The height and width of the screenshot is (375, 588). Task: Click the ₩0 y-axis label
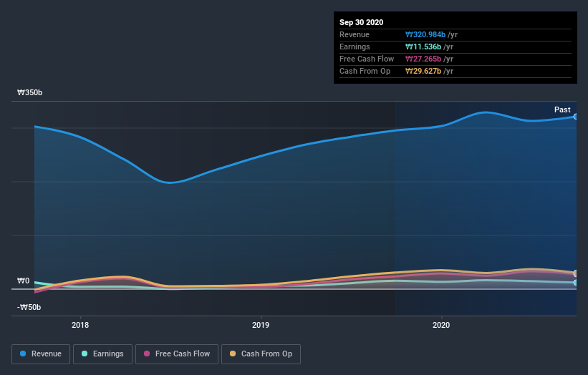click(x=23, y=281)
